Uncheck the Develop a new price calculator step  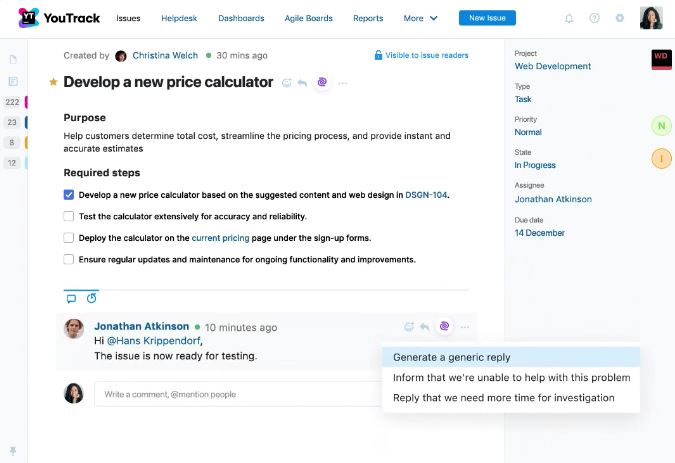tap(69, 195)
